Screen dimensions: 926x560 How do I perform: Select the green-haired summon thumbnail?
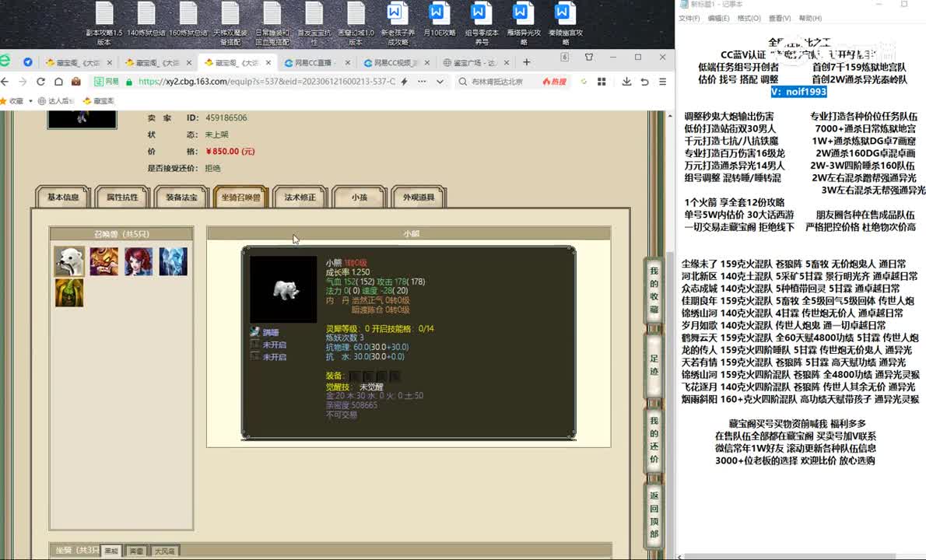69,292
